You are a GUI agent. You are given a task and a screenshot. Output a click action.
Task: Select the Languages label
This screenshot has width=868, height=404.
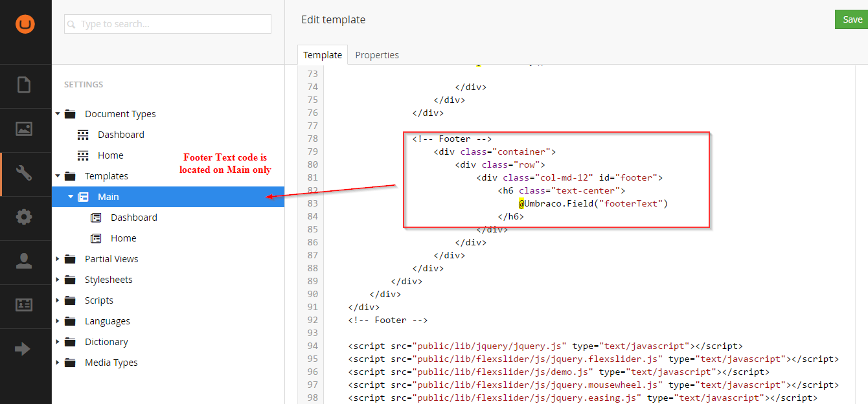click(x=108, y=321)
